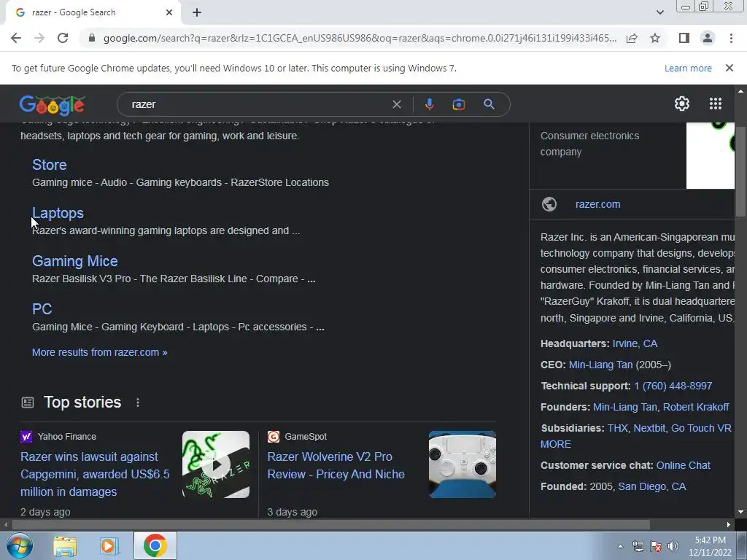Image resolution: width=747 pixels, height=560 pixels.
Task: Click the vertical scrollbar down arrow
Action: pos(740,512)
